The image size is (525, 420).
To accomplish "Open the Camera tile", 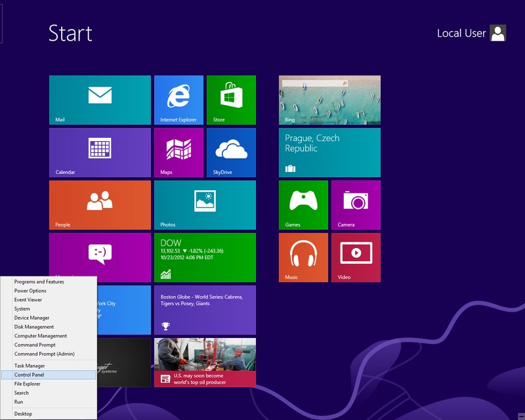I will pos(356,205).
